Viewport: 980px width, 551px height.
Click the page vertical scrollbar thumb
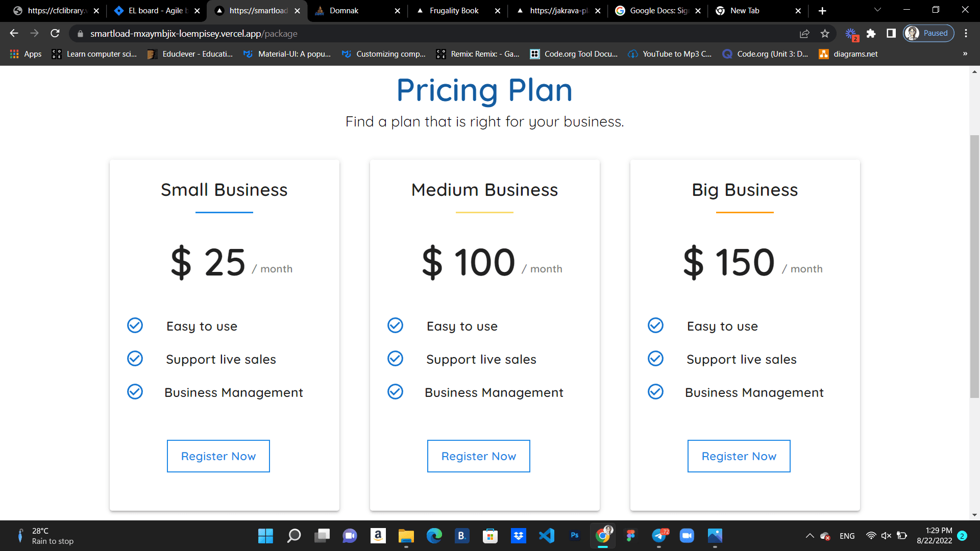point(974,266)
